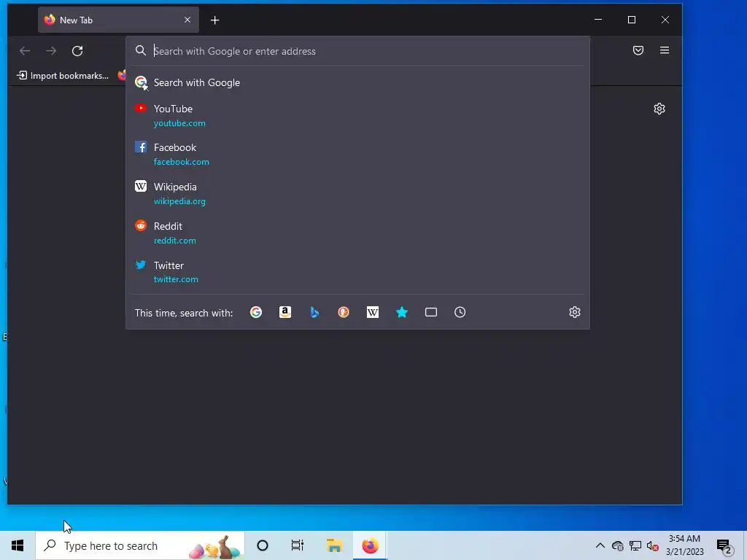The width and height of the screenshot is (747, 560).
Task: Go forward using the forward arrow
Action: pos(51,51)
